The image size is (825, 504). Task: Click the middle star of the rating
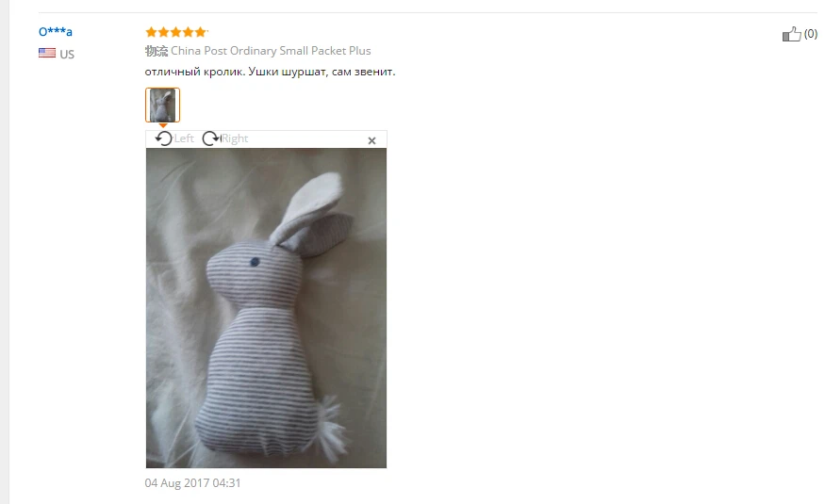175,32
